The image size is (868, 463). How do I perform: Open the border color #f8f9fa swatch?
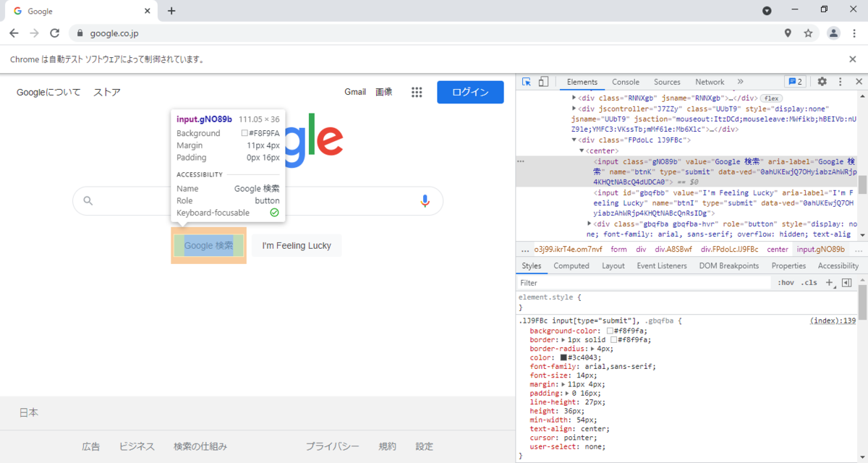(615, 339)
